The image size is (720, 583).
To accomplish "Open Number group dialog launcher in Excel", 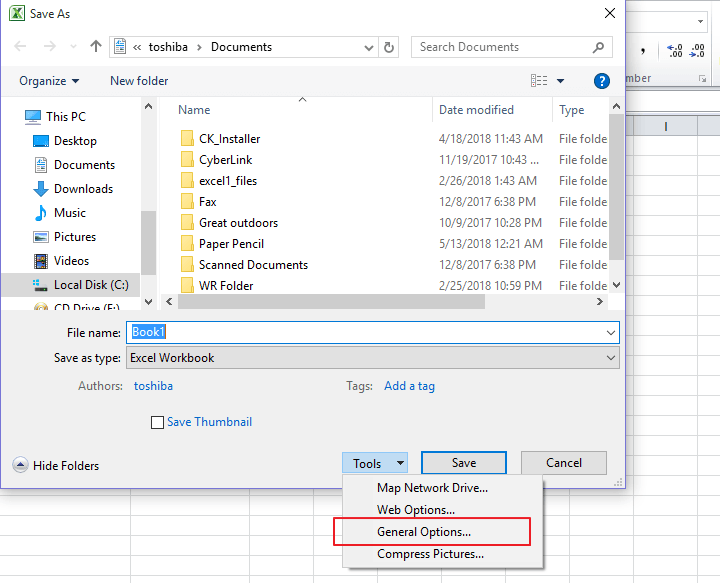I will [x=702, y=78].
